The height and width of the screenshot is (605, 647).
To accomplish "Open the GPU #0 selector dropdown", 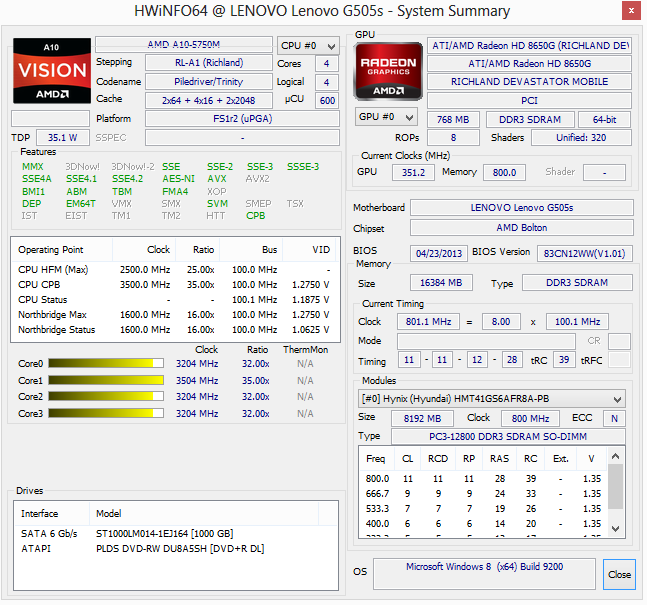I will coord(386,117).
